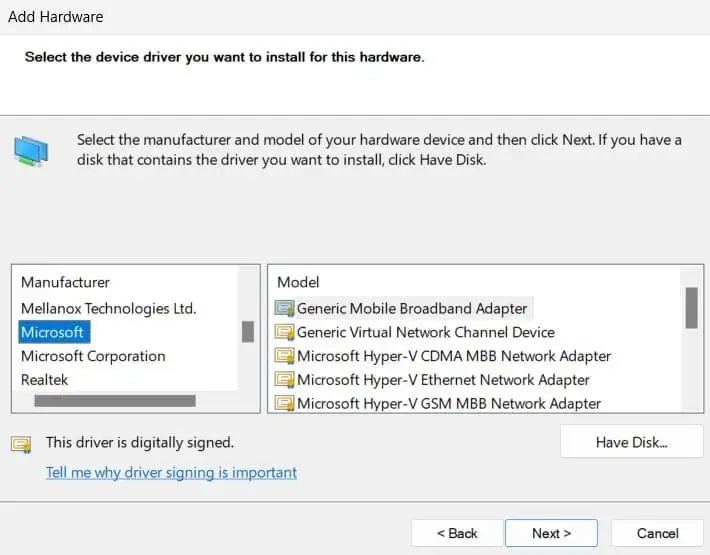The image size is (710, 555).
Task: Choose Generic Virtual Network Channel Device model
Action: pyautogui.click(x=426, y=333)
